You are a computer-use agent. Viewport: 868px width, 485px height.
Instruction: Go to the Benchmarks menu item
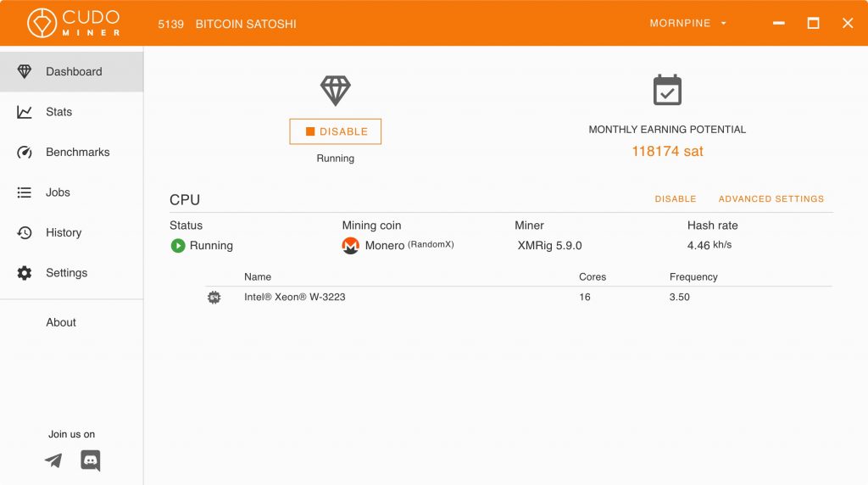coord(71,153)
